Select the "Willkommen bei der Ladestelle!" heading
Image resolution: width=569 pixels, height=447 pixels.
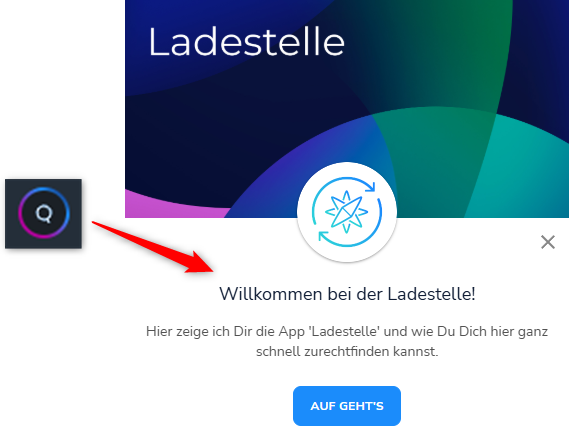[347, 294]
